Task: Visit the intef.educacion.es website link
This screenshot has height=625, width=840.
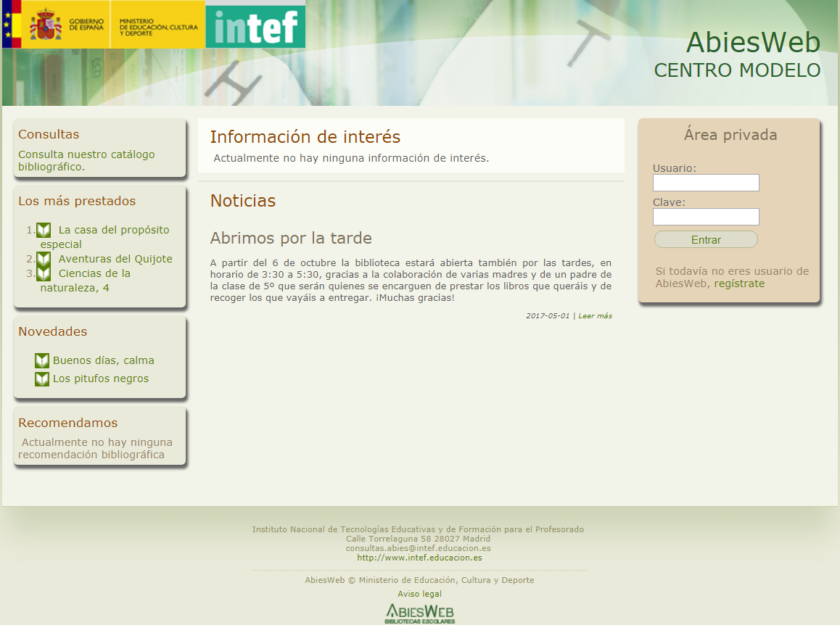Action: [x=419, y=557]
